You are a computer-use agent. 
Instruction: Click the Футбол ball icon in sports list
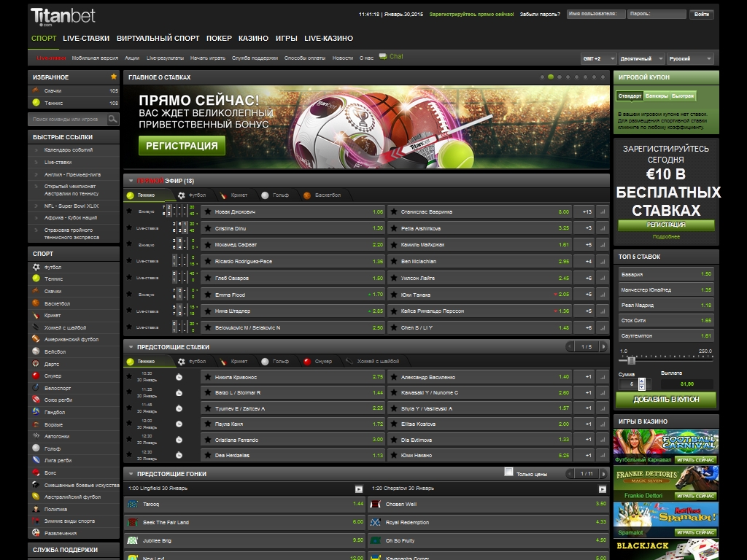point(36,268)
